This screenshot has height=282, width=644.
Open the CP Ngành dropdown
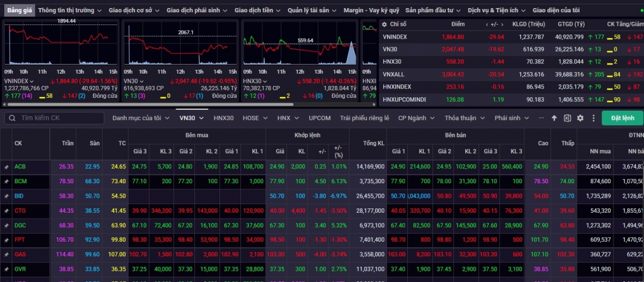pyautogui.click(x=415, y=118)
